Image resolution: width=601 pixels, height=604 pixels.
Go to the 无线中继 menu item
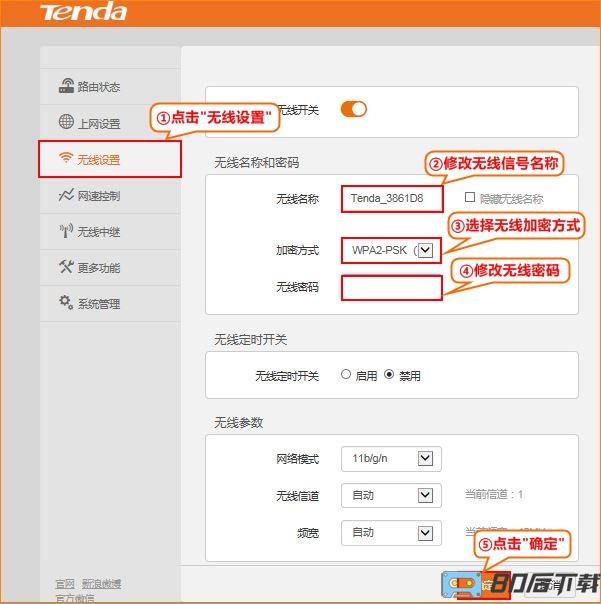110,232
